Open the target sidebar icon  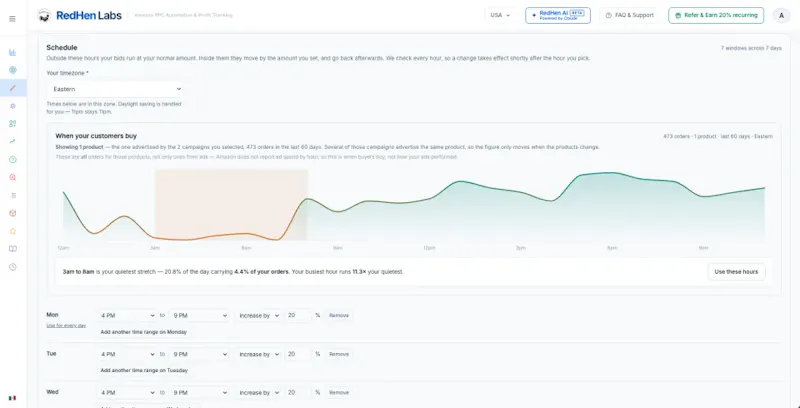click(x=13, y=70)
